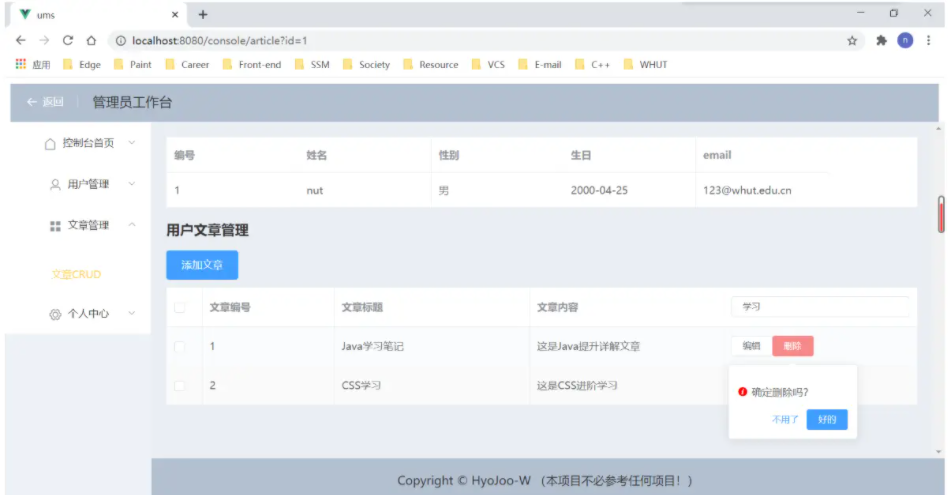Open the C++ bookmark folder

point(592,64)
